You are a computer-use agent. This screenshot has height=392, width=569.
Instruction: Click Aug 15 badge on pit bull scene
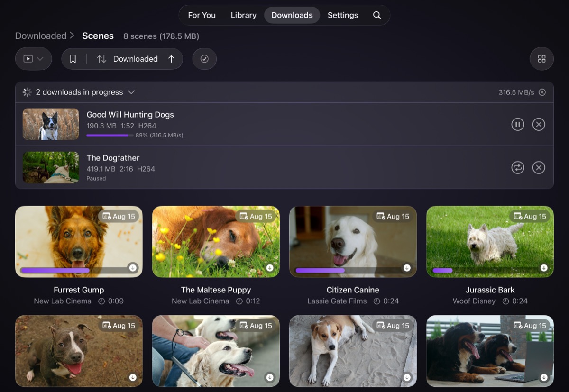[x=119, y=326]
